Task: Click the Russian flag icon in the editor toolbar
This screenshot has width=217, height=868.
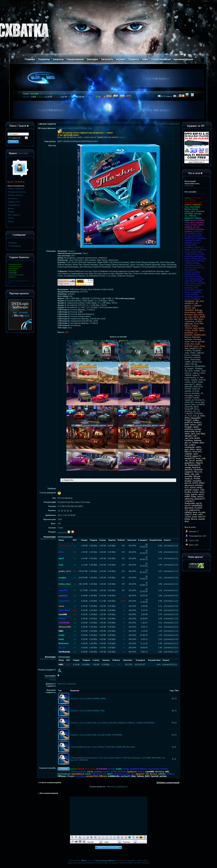Action: 76,841
